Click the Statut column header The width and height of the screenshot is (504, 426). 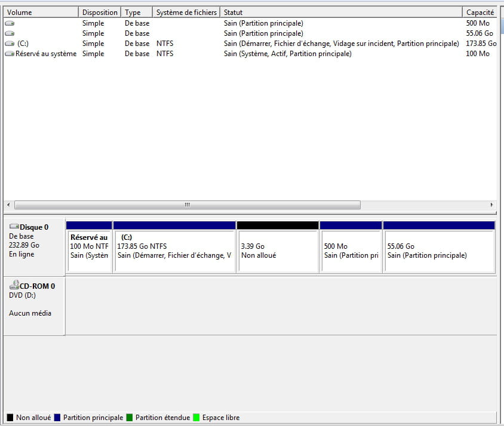[x=340, y=13]
